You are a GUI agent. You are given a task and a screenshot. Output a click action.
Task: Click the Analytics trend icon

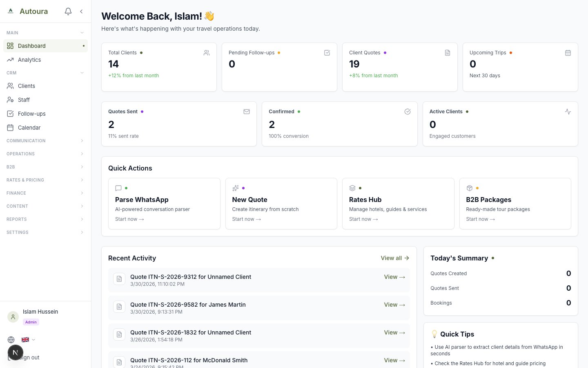click(10, 60)
